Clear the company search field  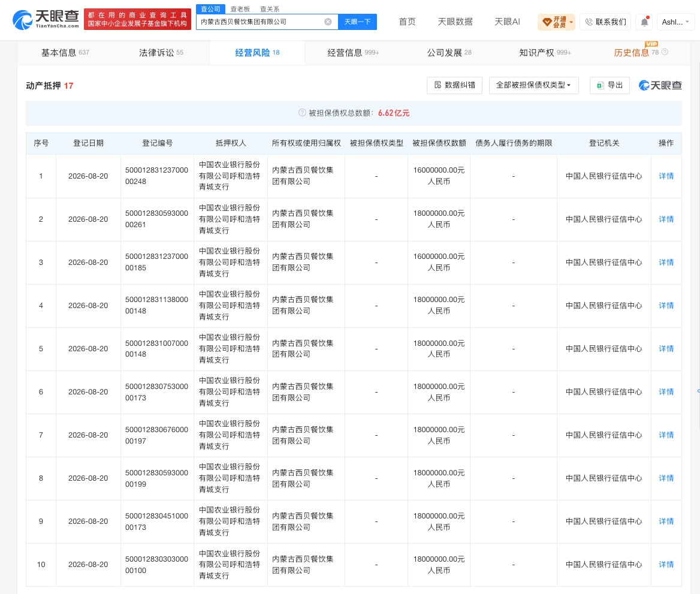[328, 22]
